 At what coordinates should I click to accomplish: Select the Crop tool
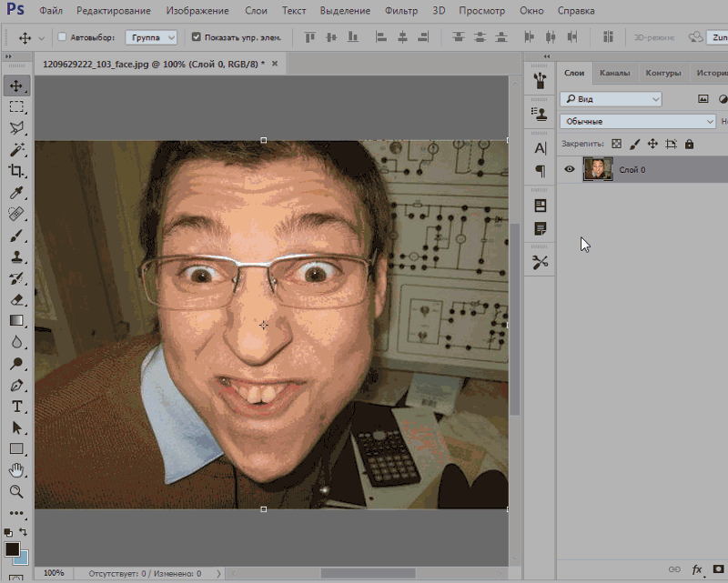(16, 171)
